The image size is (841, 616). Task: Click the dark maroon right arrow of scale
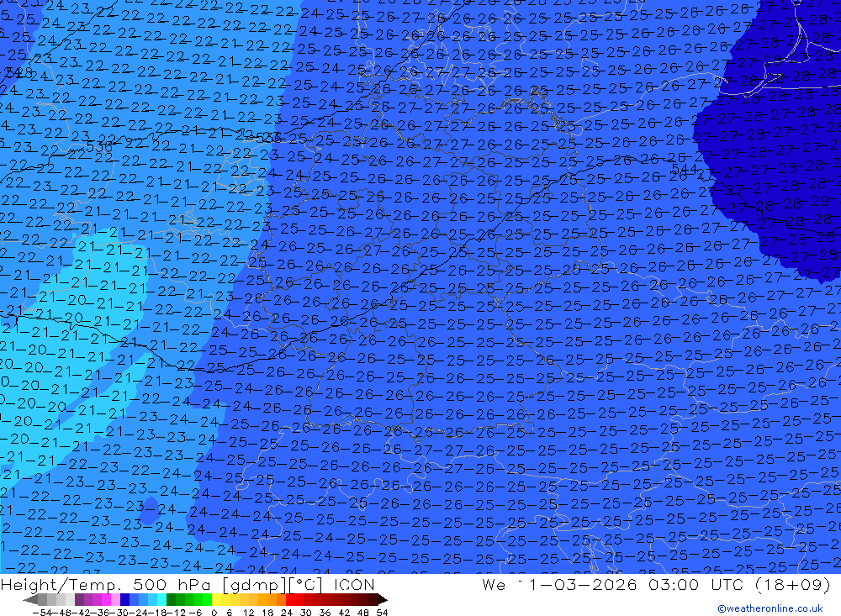382,600
